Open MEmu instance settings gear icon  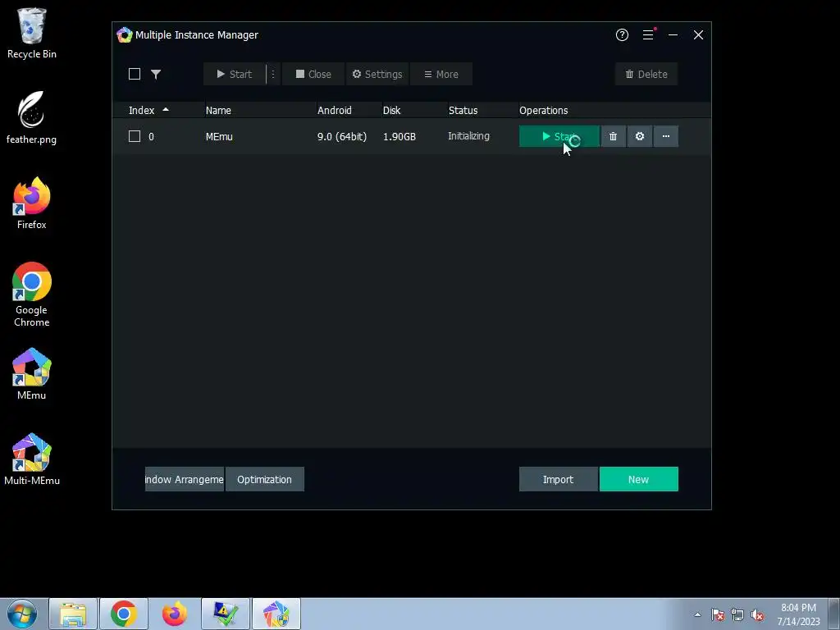pyautogui.click(x=640, y=136)
